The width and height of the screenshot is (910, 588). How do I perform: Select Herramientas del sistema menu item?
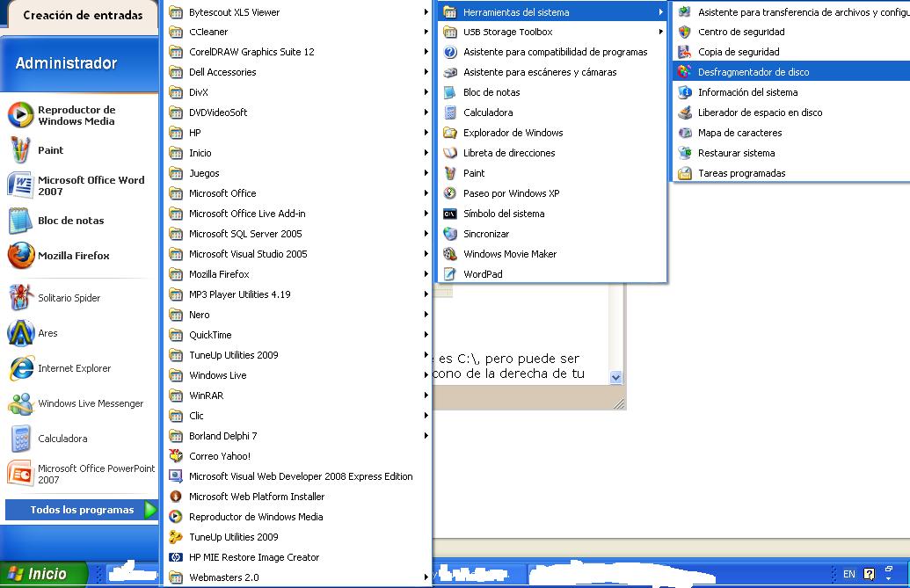tap(517, 11)
